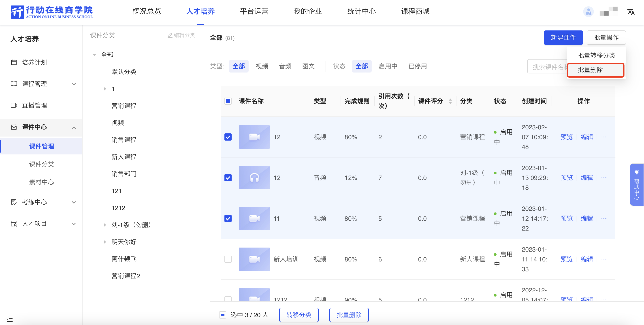
Task: Open the 批量操作 dropdown button
Action: click(x=606, y=38)
